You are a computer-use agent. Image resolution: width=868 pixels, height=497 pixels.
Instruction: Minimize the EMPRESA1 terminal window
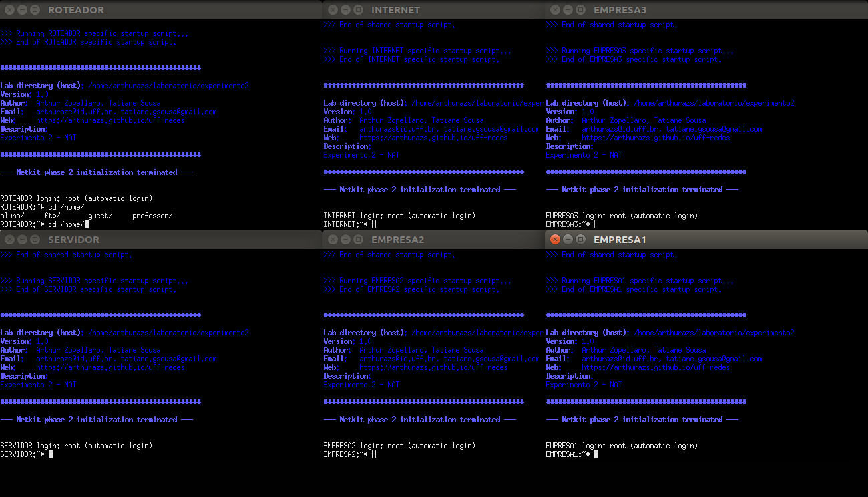coord(568,240)
